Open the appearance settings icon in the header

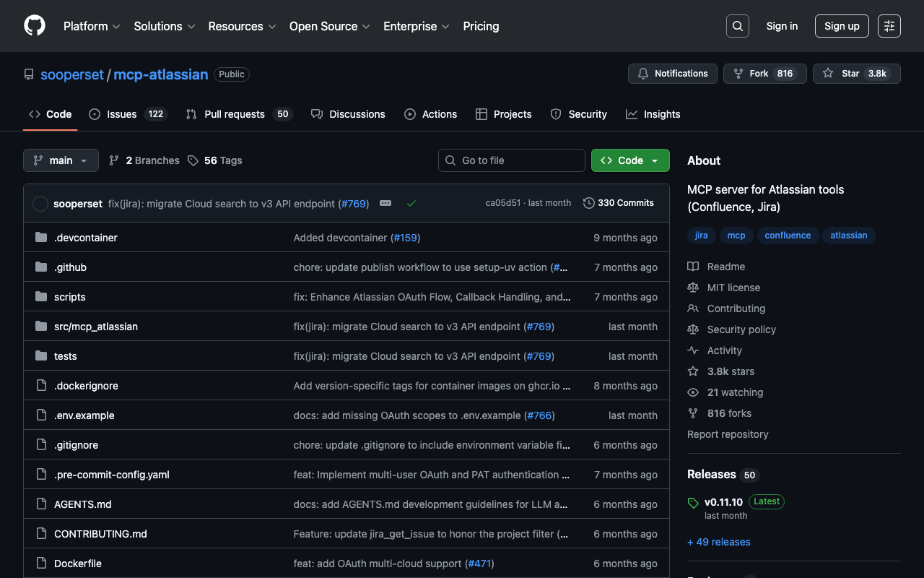click(x=889, y=26)
